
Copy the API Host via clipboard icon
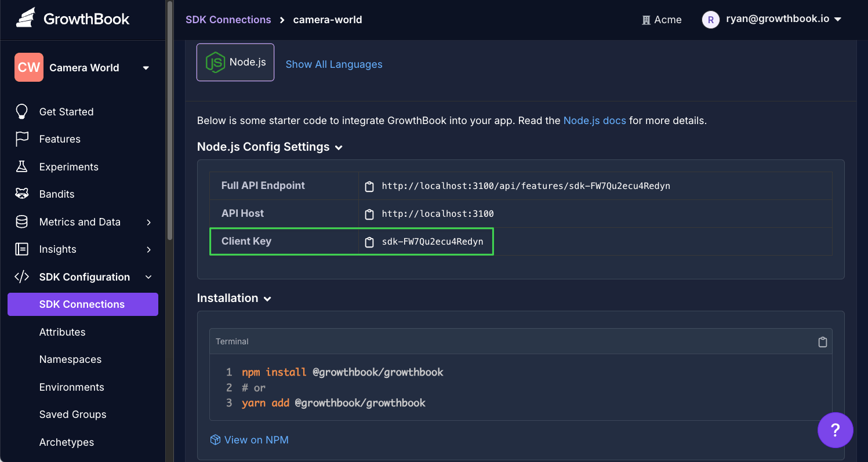click(x=369, y=214)
